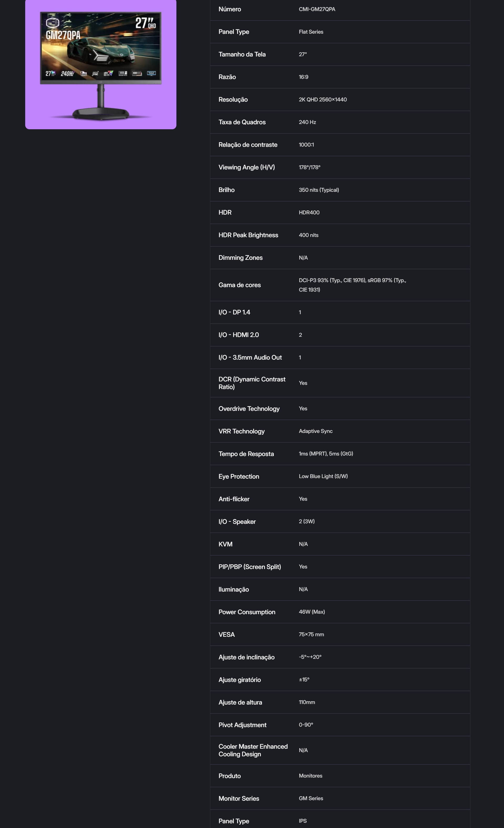This screenshot has height=828, width=504.
Task: Click the Cooler Master hexagon logo in image
Action: point(52,23)
